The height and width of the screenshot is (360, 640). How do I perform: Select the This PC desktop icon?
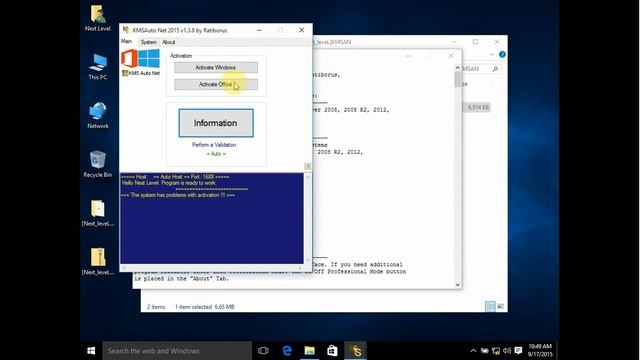coord(98,67)
